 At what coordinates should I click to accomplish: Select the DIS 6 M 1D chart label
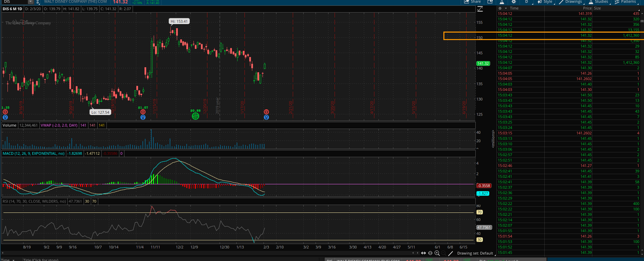[13, 9]
